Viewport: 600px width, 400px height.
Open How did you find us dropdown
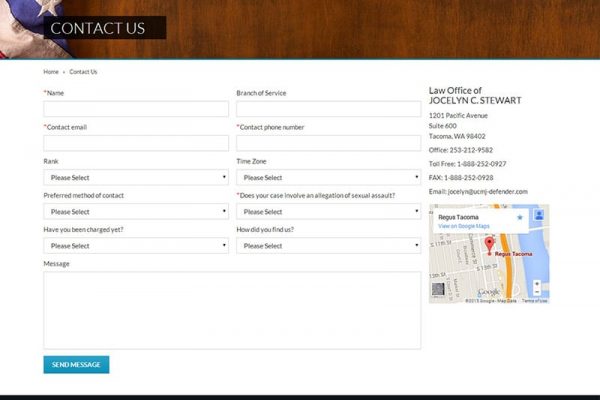[329, 246]
